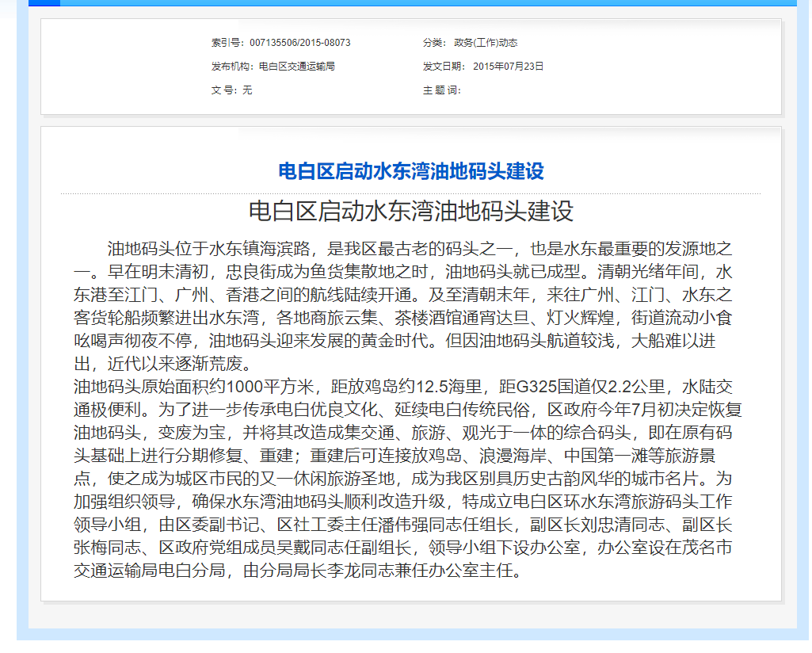Click the 文号 document number field
Viewport: 812px width, 653px height.
pyautogui.click(x=231, y=90)
